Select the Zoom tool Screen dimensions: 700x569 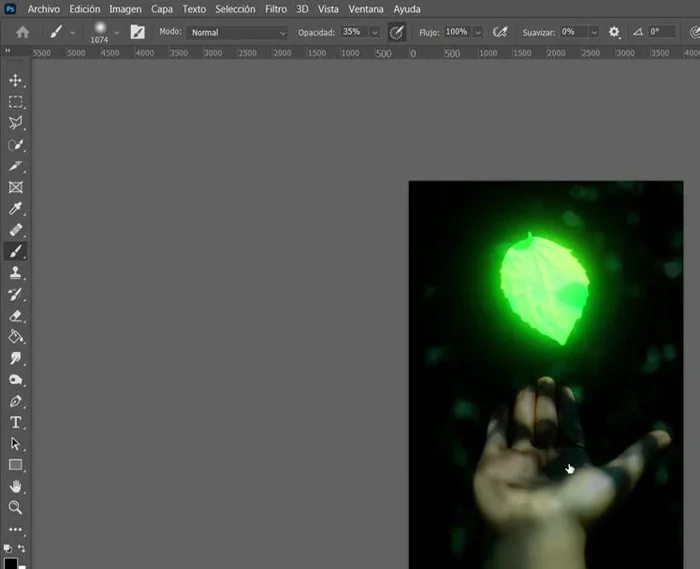(15, 507)
